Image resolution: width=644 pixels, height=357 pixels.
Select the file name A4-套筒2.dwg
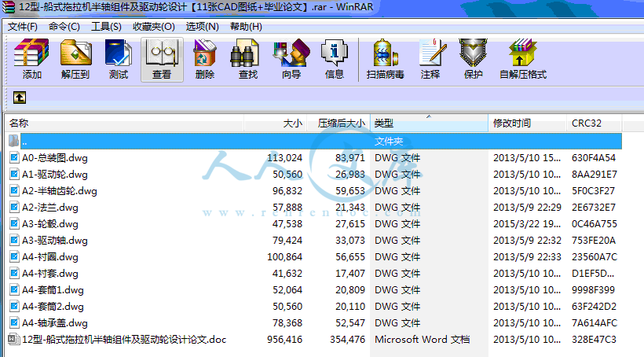point(53,307)
